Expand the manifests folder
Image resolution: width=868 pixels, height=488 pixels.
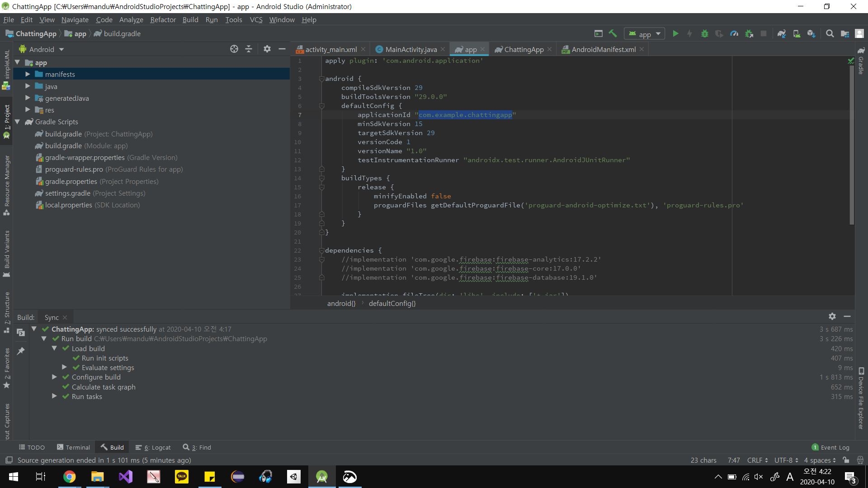coord(28,74)
